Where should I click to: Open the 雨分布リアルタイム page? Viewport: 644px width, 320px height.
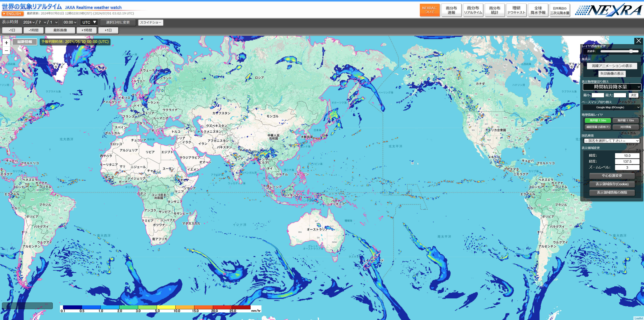(x=473, y=10)
